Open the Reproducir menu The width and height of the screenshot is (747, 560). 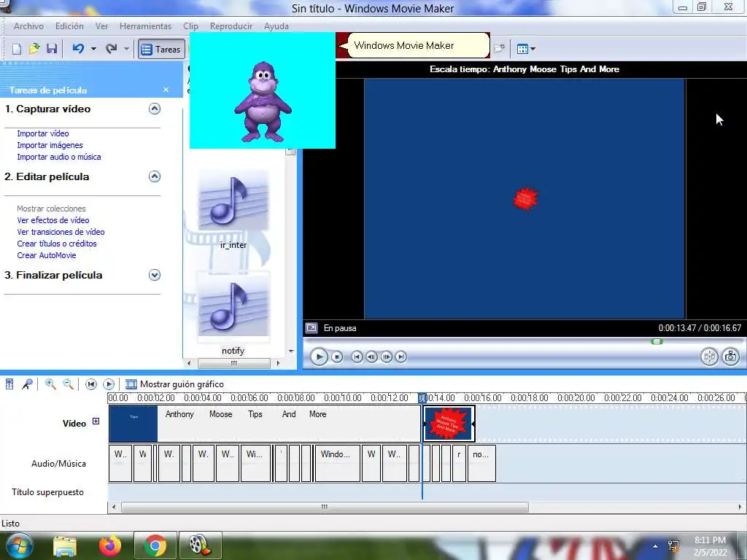231,26
